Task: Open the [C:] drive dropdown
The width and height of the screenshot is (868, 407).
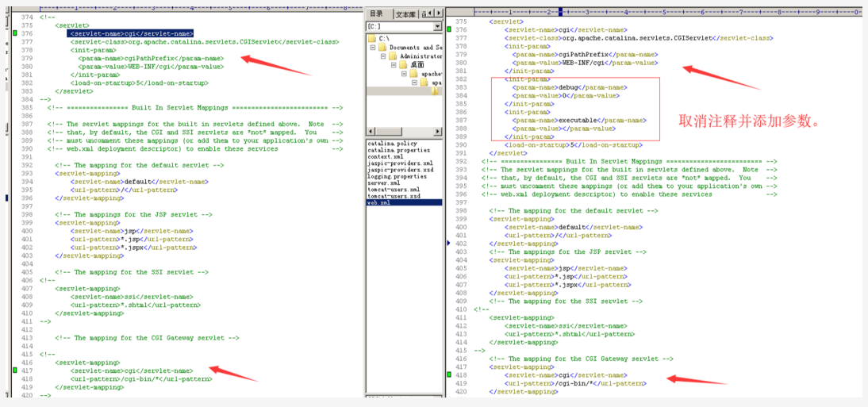Action: [x=438, y=27]
